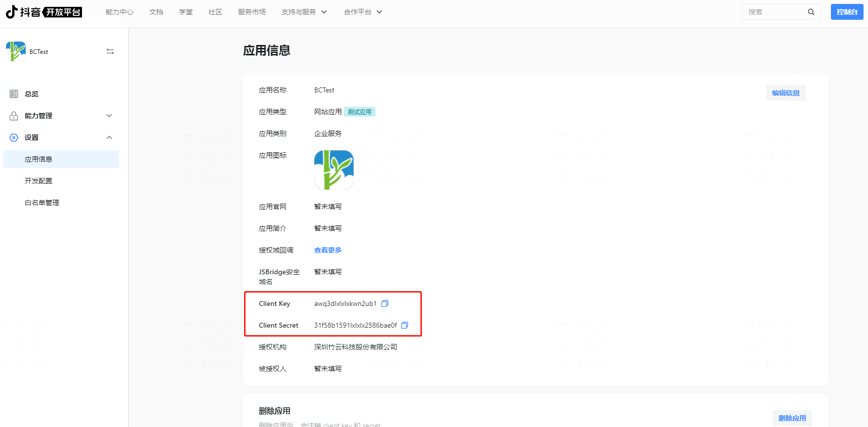868x427 pixels.
Task: Click the large bamboo app icon image
Action: [334, 170]
